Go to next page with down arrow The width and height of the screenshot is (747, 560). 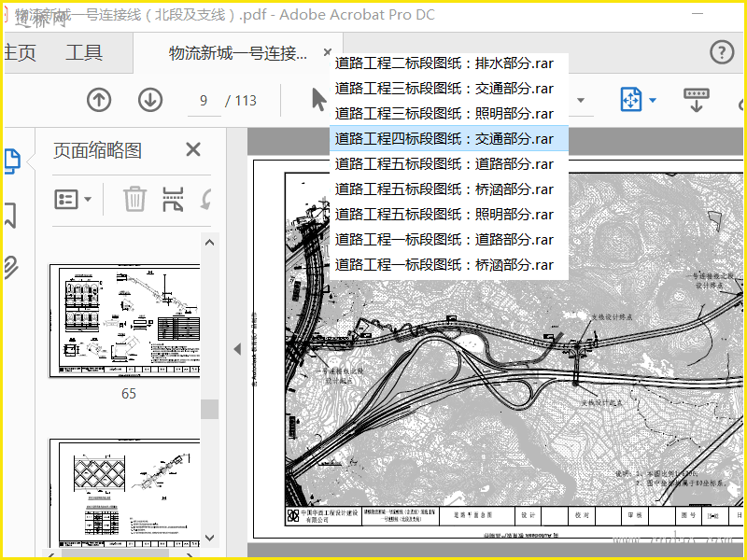(x=150, y=100)
